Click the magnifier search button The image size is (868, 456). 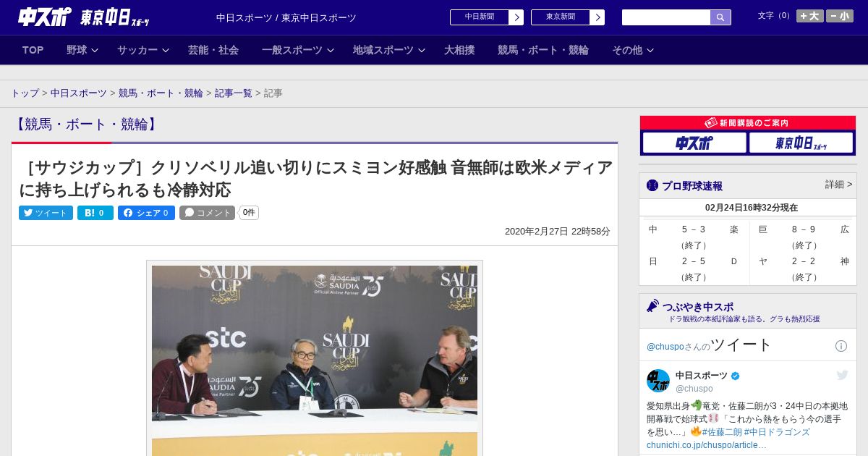point(720,17)
